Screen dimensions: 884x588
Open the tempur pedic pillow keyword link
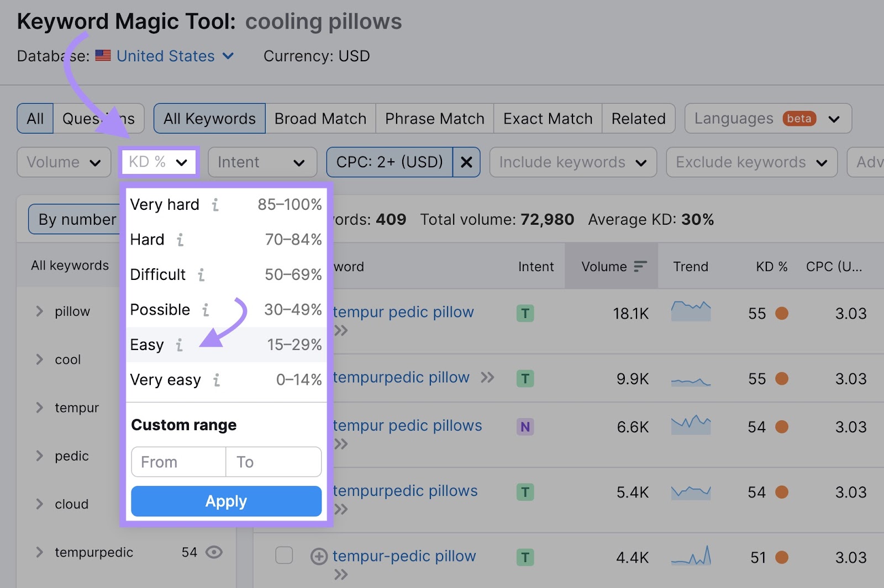point(403,312)
